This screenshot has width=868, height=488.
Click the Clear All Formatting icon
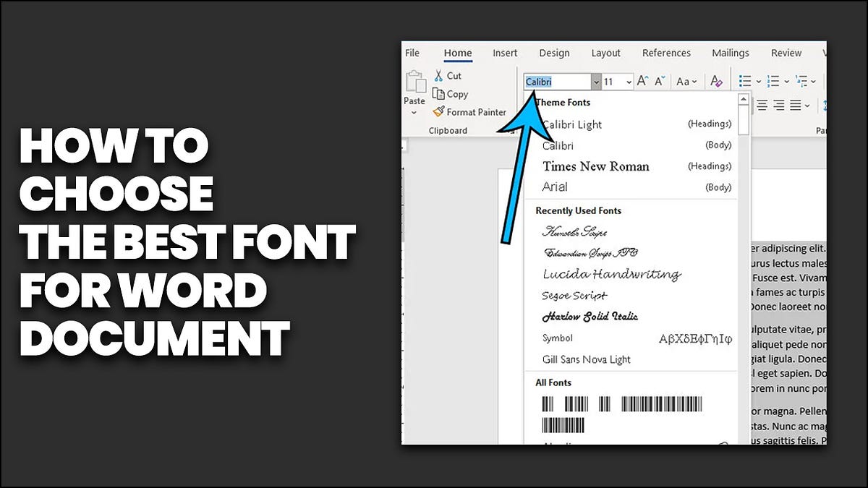[x=716, y=82]
